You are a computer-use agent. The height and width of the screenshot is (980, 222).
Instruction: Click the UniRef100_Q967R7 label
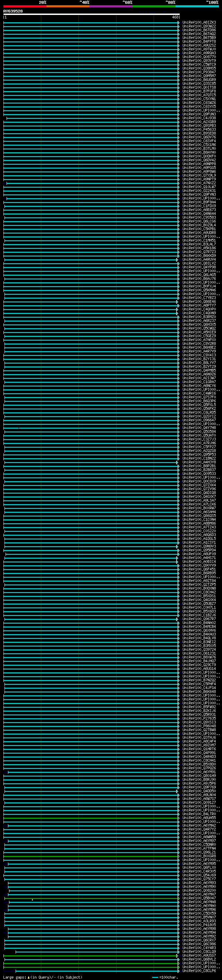[199, 619]
